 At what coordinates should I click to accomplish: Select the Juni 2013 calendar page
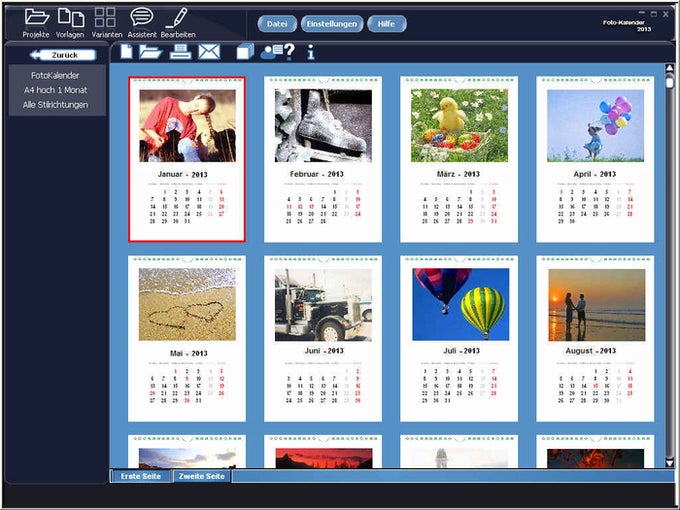(x=323, y=338)
